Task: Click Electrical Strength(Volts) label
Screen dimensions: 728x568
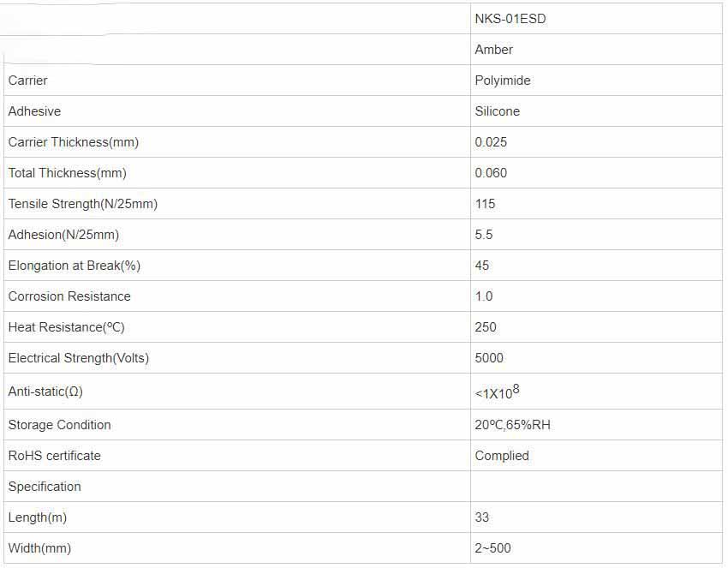Action: pos(78,358)
